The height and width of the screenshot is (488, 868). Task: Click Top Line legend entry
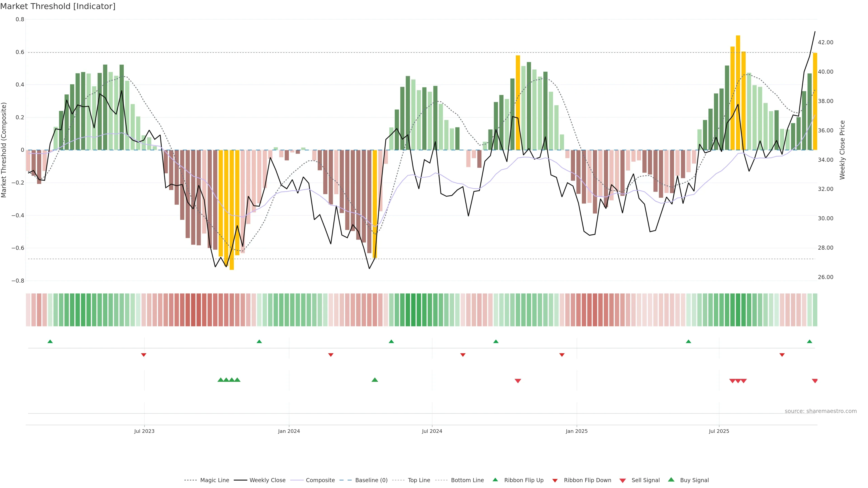(x=419, y=480)
